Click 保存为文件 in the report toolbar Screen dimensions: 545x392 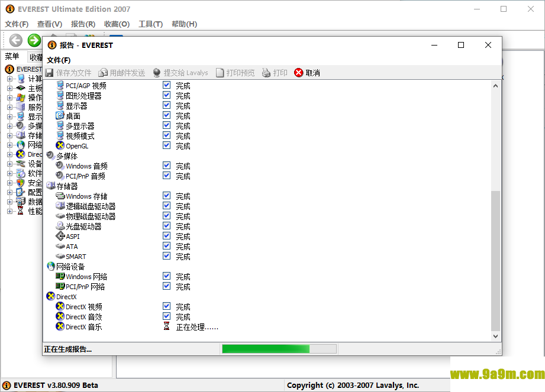[x=69, y=73]
